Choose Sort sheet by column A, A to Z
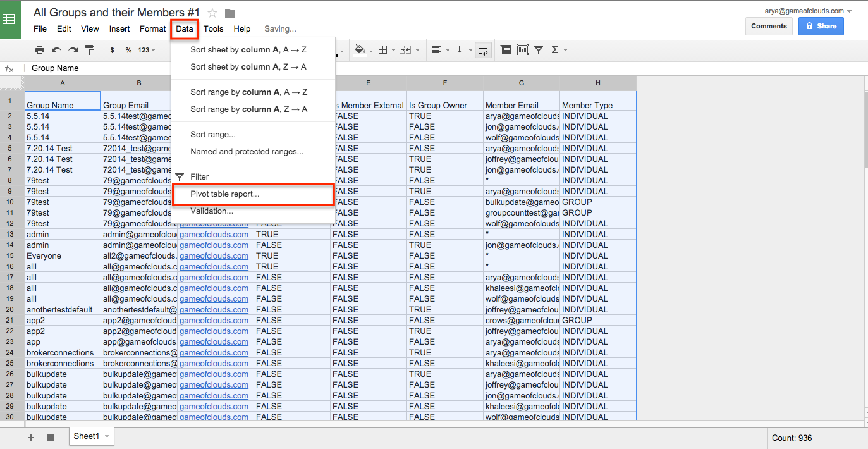Image resolution: width=868 pixels, height=449 pixels. point(253,49)
